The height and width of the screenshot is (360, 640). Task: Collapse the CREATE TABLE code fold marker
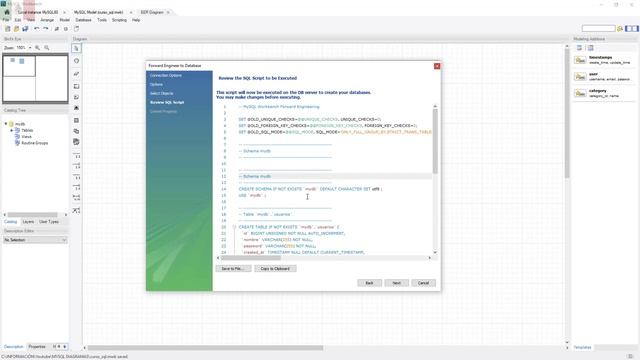tap(234, 227)
